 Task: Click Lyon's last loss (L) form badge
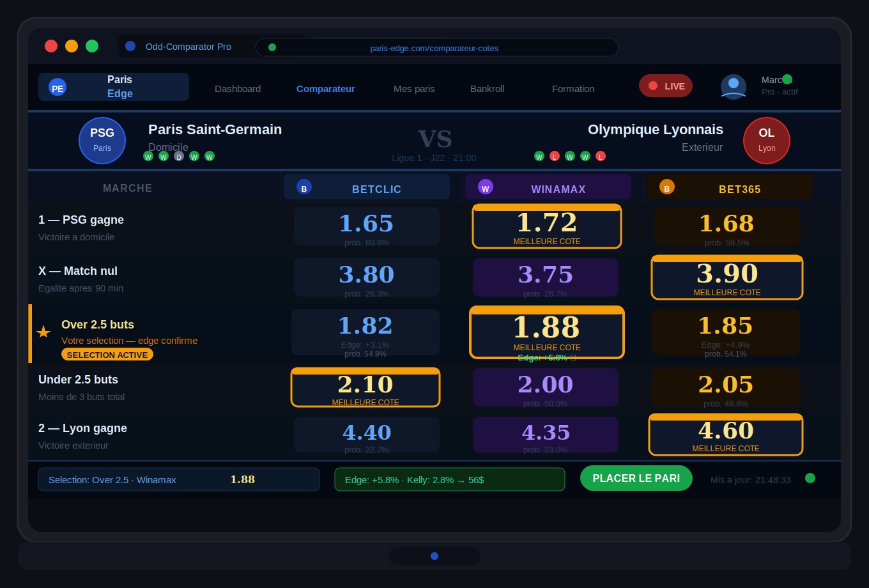pyautogui.click(x=601, y=156)
